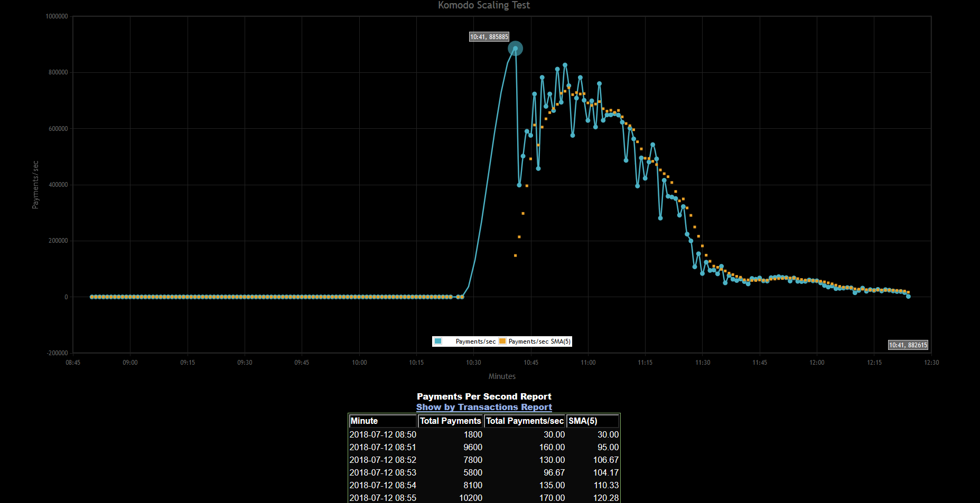Click the Minute column header
The width and height of the screenshot is (980, 503).
click(383, 421)
